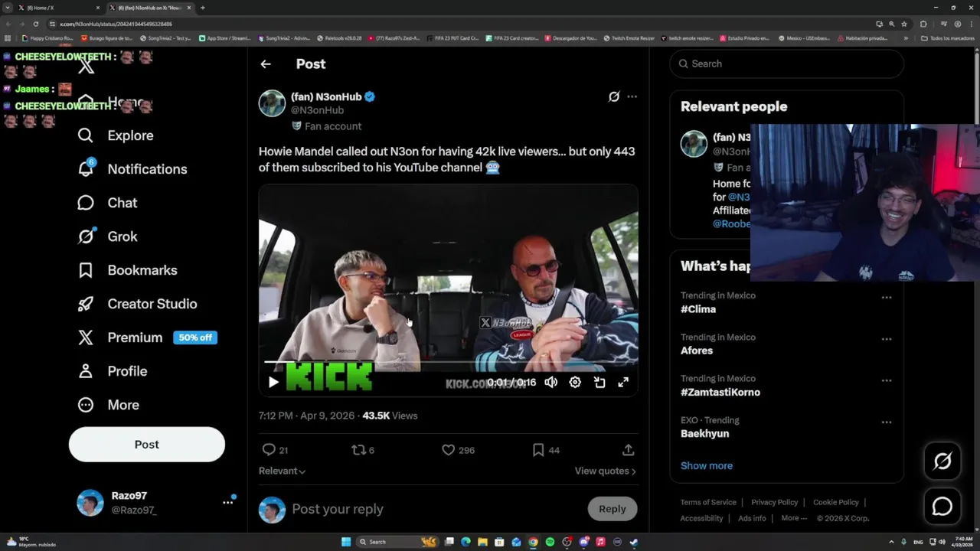Click the large white Post button

147,445
